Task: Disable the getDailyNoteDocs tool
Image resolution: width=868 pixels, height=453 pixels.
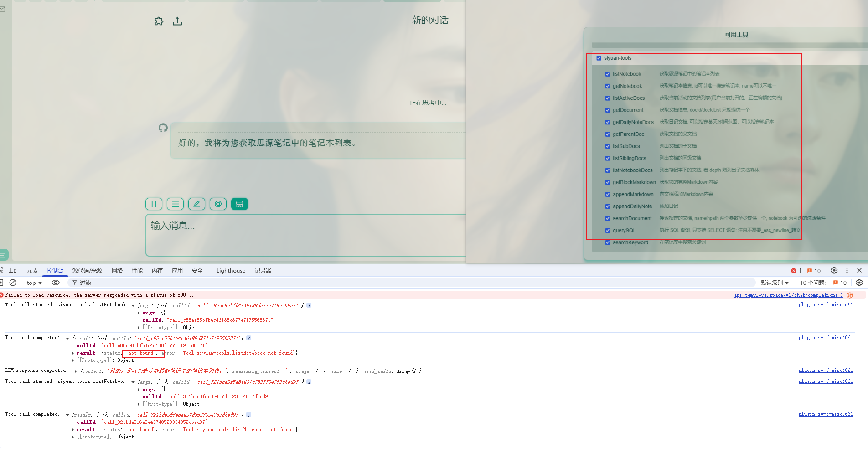Action: (x=608, y=123)
